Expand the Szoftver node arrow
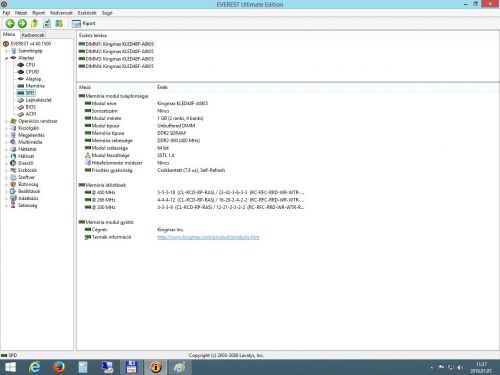This screenshot has height=375, width=500. click(7, 177)
